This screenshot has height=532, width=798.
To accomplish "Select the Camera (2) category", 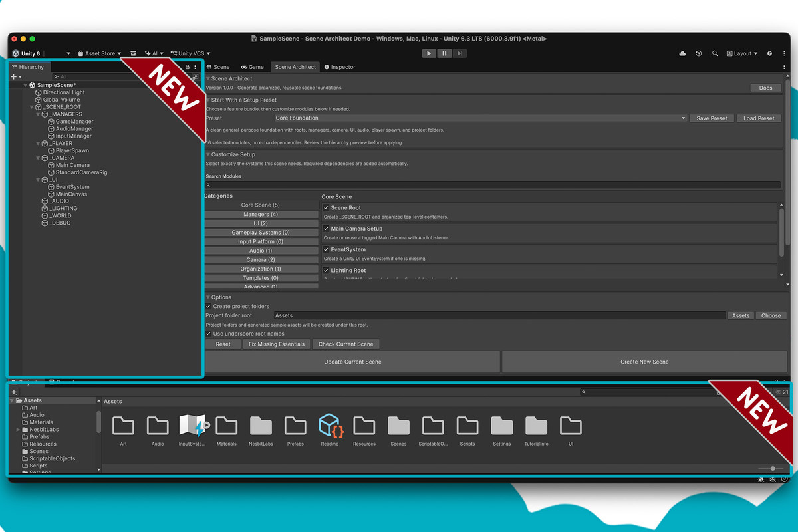I will (261, 259).
